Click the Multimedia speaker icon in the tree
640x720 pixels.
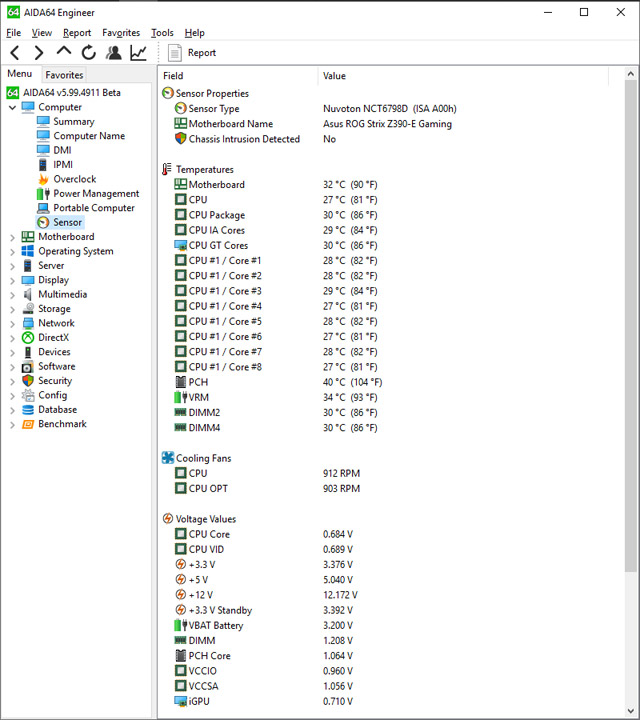pos(28,294)
